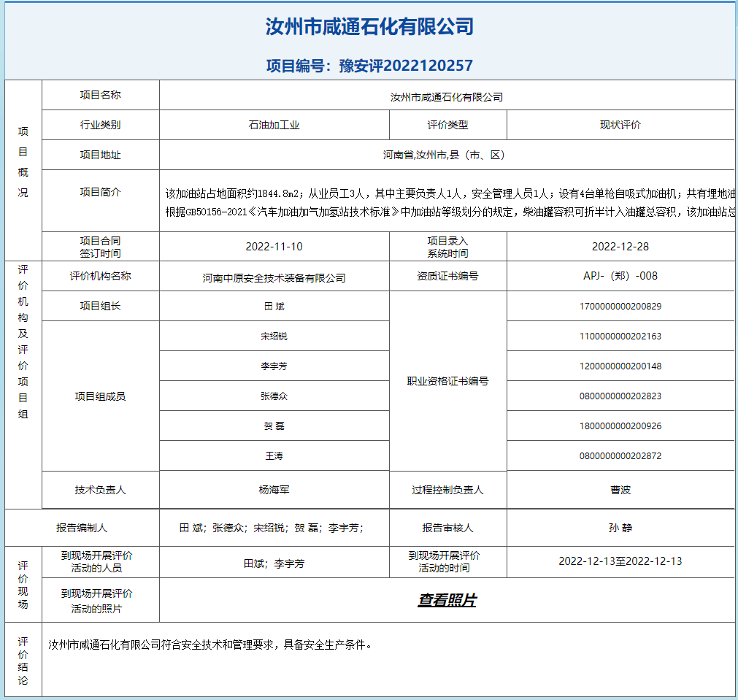The image size is (738, 700).
Task: Click the 技术负责人 label
Action: click(100, 490)
